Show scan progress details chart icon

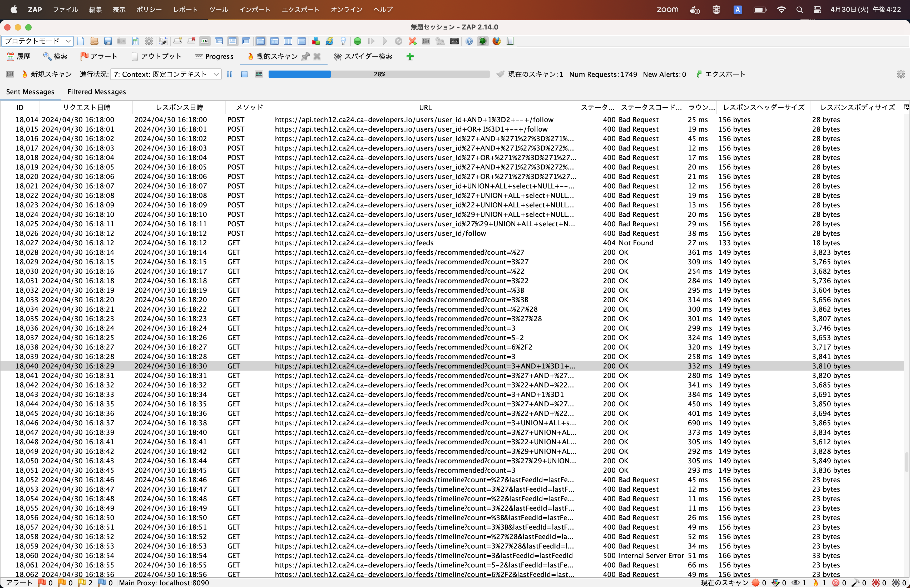pos(259,74)
